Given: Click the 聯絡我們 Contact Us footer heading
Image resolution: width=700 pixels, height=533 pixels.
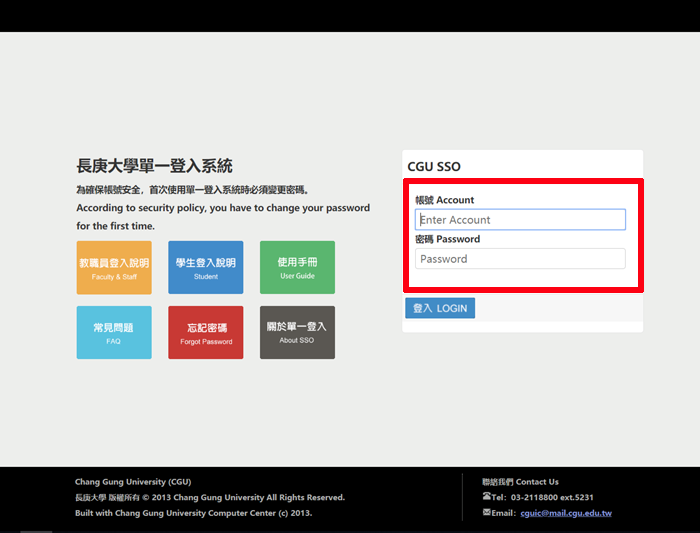Looking at the screenshot, I should pyautogui.click(x=520, y=482).
